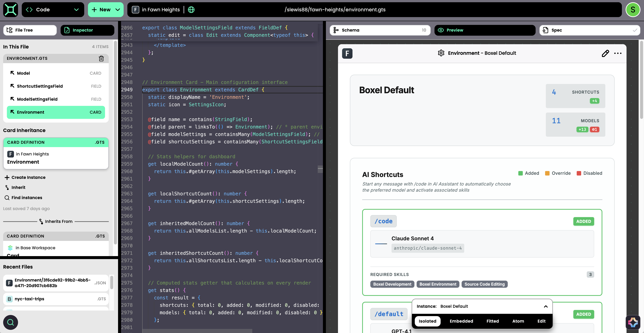Click the orange Override legend swatch

tap(547, 173)
